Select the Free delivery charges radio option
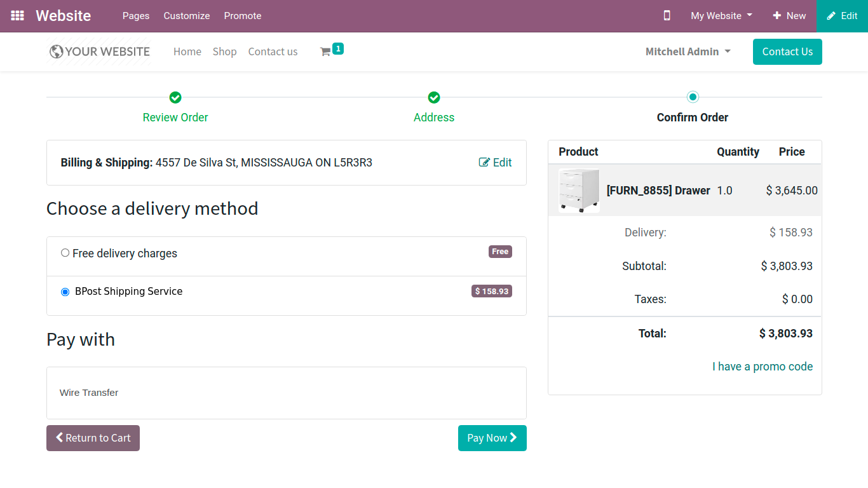This screenshot has height=488, width=868. [x=65, y=253]
